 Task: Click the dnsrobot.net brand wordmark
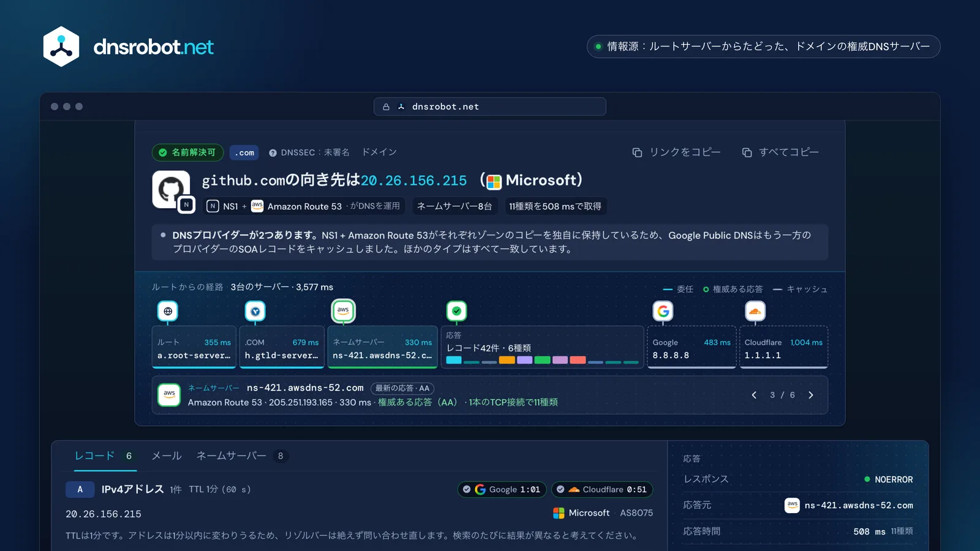[x=153, y=47]
